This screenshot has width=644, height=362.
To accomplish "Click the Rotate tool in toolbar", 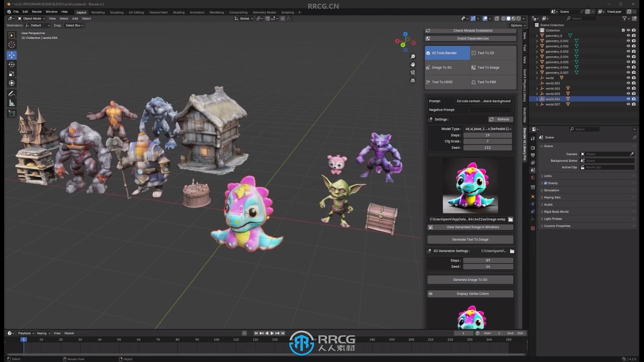I will coord(11,64).
